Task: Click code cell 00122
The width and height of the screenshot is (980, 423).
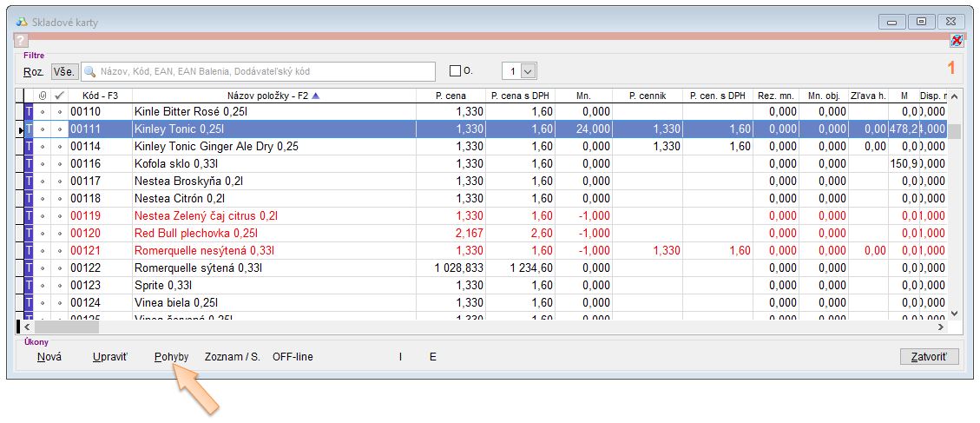Action: pyautogui.click(x=100, y=268)
